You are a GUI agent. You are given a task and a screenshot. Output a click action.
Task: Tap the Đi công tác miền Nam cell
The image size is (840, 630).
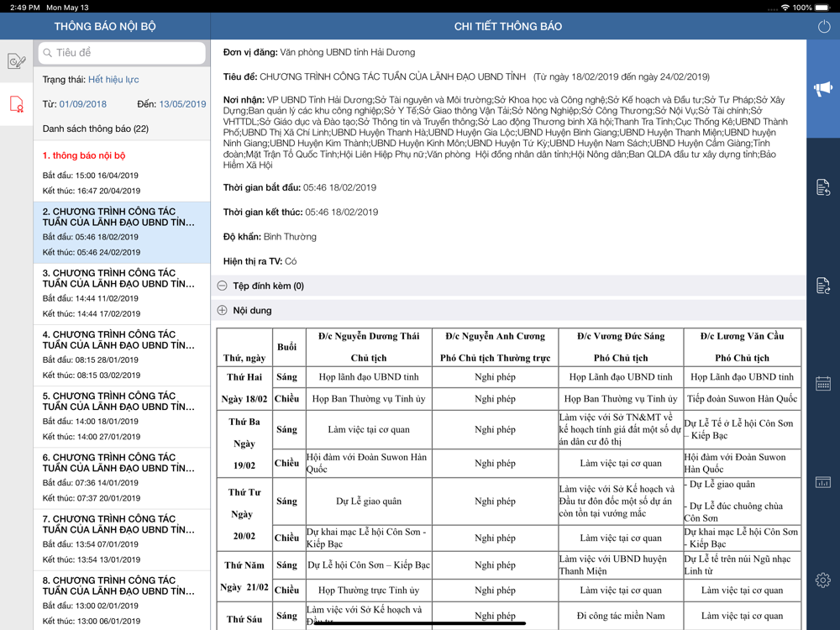(621, 616)
